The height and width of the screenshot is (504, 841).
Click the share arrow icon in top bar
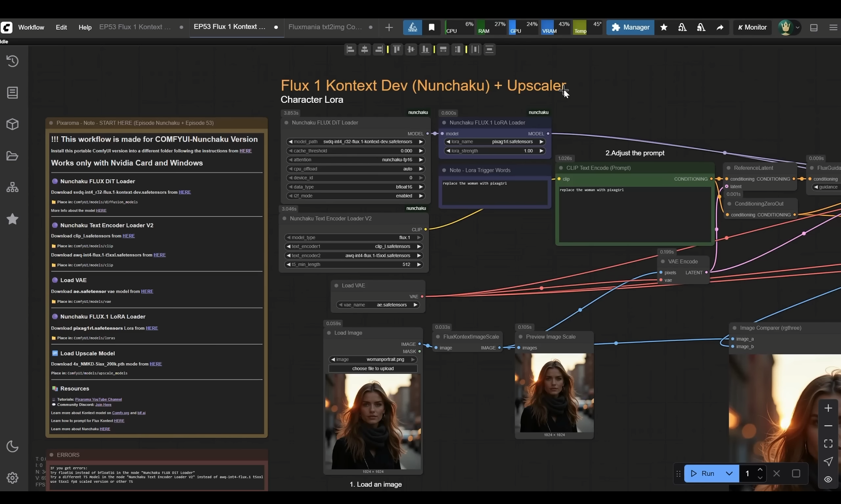pos(720,27)
